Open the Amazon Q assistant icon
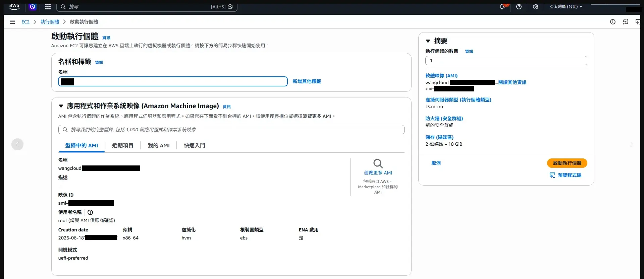 point(33,7)
